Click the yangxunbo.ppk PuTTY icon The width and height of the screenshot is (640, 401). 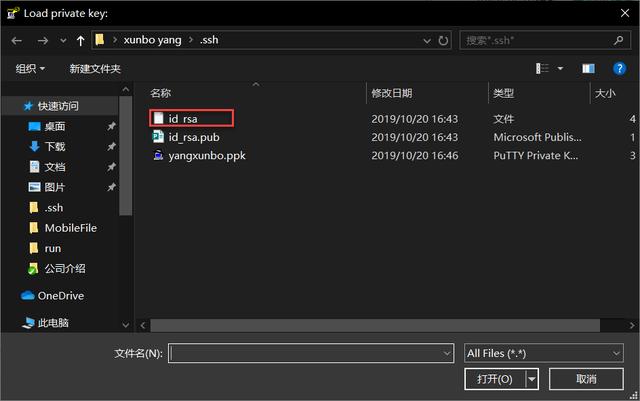pyautogui.click(x=158, y=155)
